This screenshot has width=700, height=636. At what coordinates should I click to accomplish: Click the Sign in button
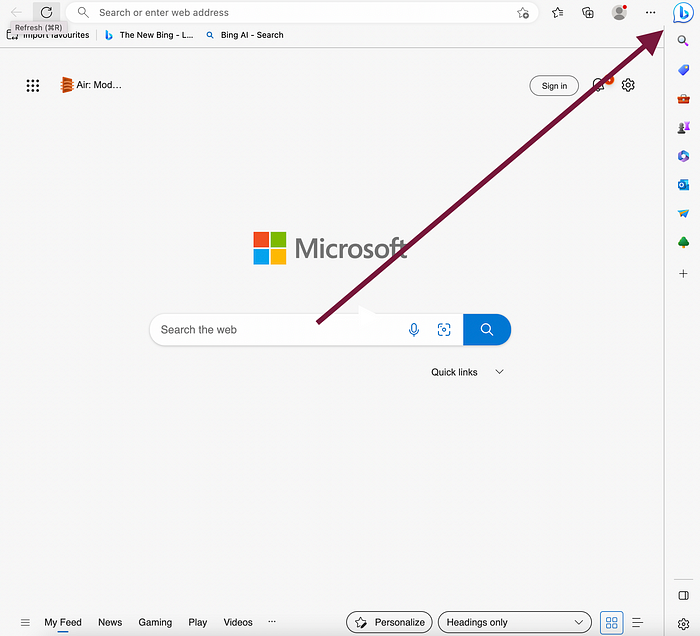pos(554,86)
